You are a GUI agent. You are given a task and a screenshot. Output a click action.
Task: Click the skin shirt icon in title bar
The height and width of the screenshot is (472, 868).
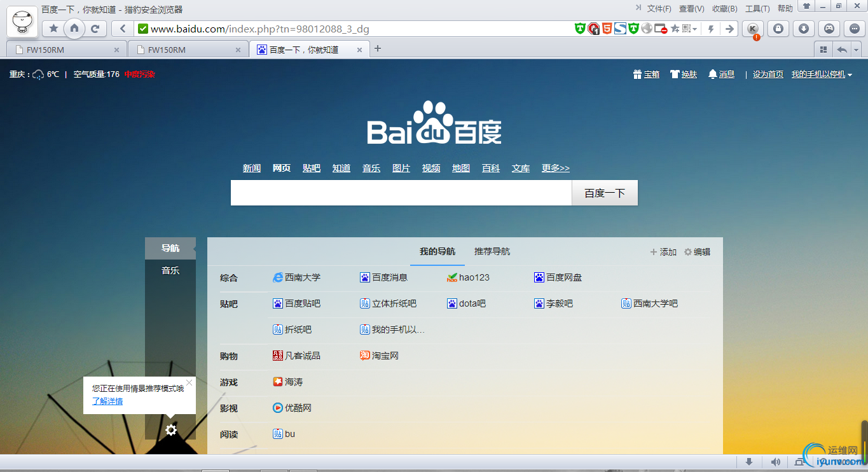click(806, 6)
